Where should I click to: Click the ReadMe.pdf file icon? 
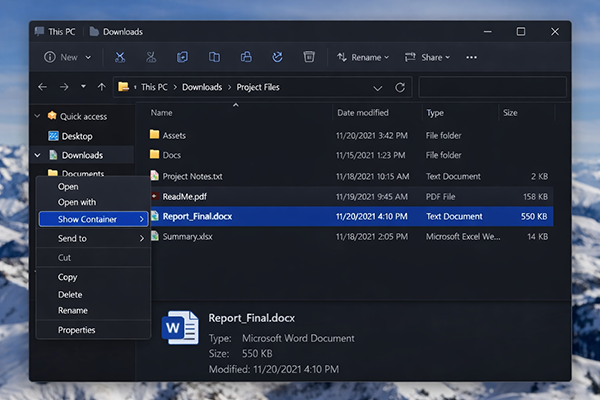[154, 196]
